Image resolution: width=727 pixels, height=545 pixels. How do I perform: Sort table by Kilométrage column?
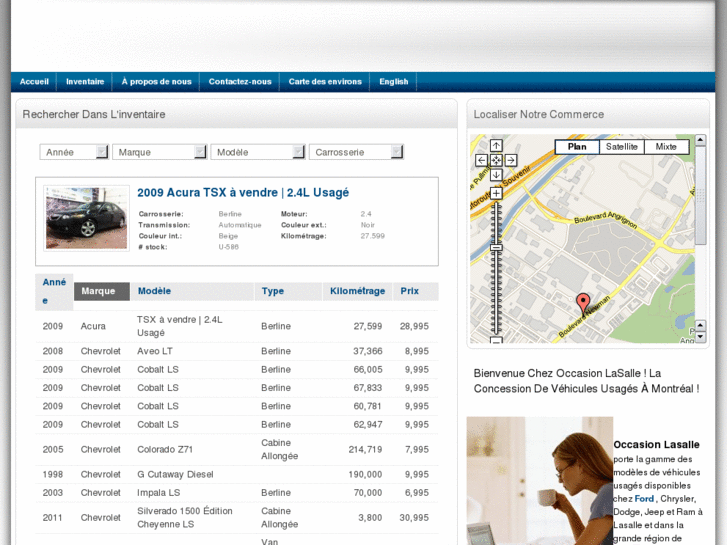tap(357, 291)
